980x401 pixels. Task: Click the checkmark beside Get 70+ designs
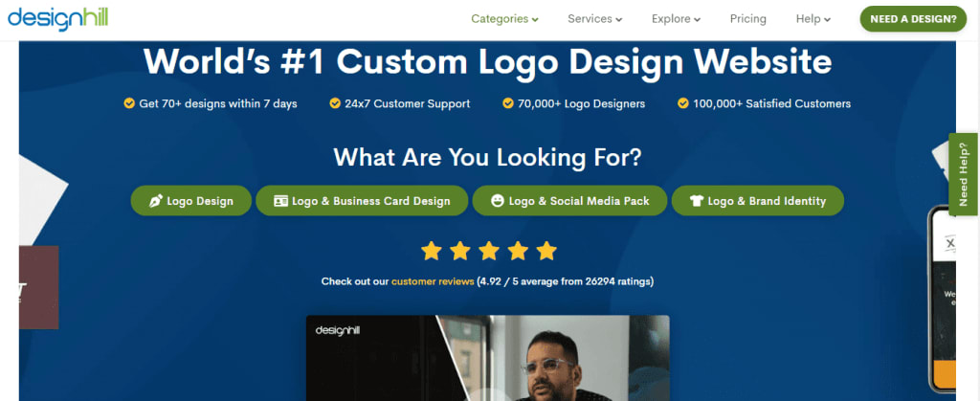click(129, 103)
